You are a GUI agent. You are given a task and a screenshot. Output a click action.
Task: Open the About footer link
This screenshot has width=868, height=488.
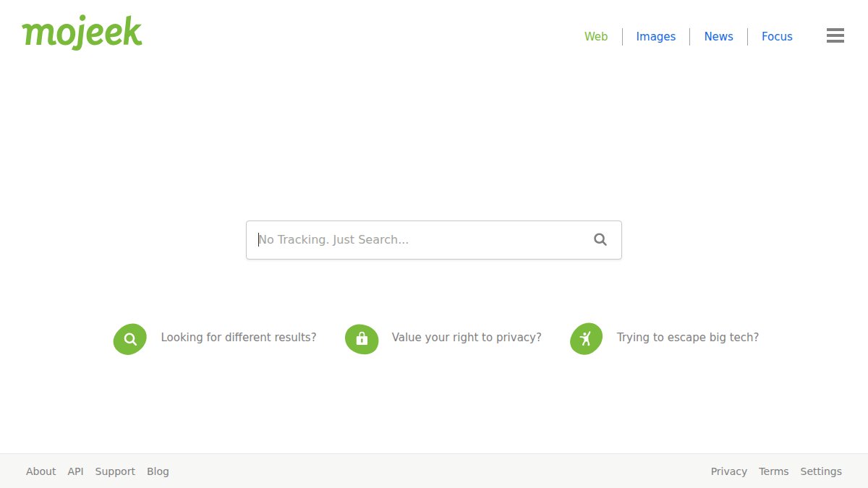pos(41,471)
